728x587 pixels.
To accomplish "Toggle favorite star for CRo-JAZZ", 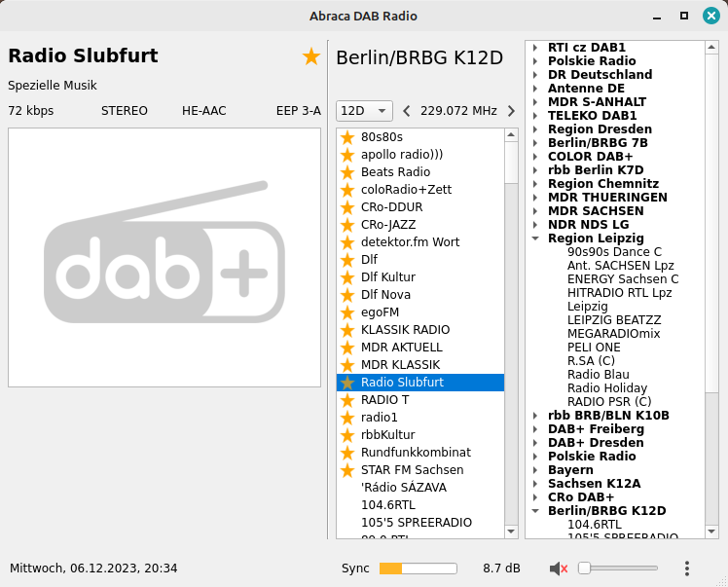I will [x=347, y=225].
